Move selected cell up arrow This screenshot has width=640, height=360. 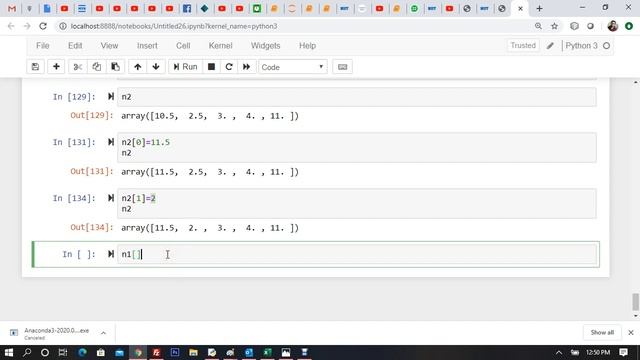click(x=138, y=67)
